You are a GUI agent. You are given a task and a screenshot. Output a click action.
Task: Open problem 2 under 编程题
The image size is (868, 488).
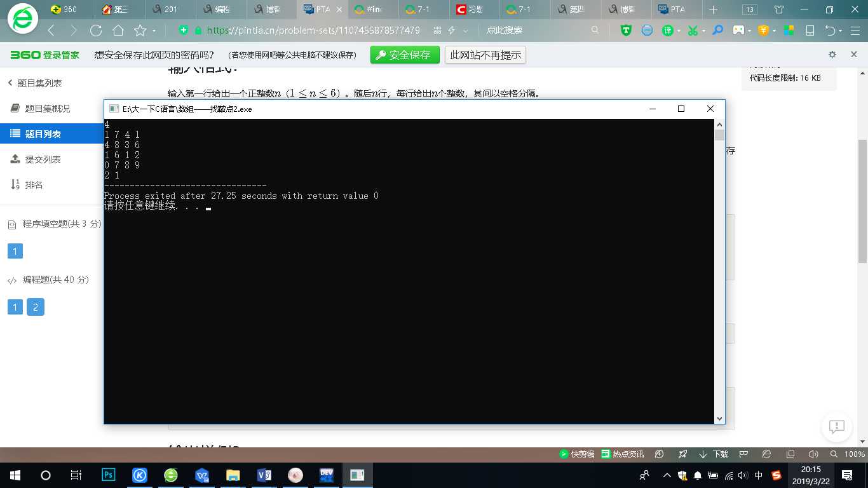click(36, 308)
